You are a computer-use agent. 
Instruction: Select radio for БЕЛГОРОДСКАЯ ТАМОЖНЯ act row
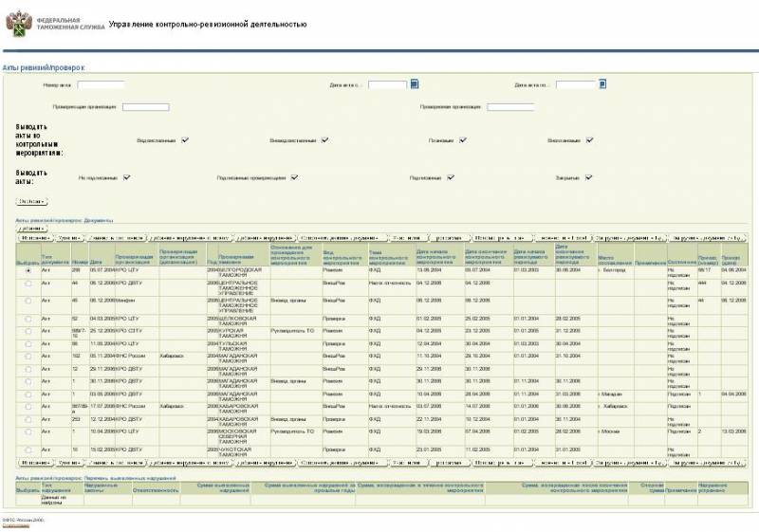28,271
